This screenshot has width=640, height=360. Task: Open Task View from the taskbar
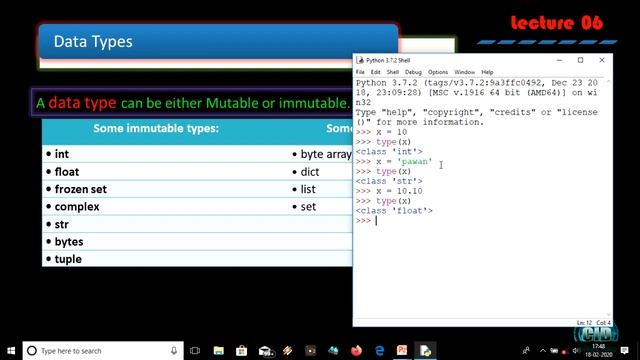coord(195,351)
